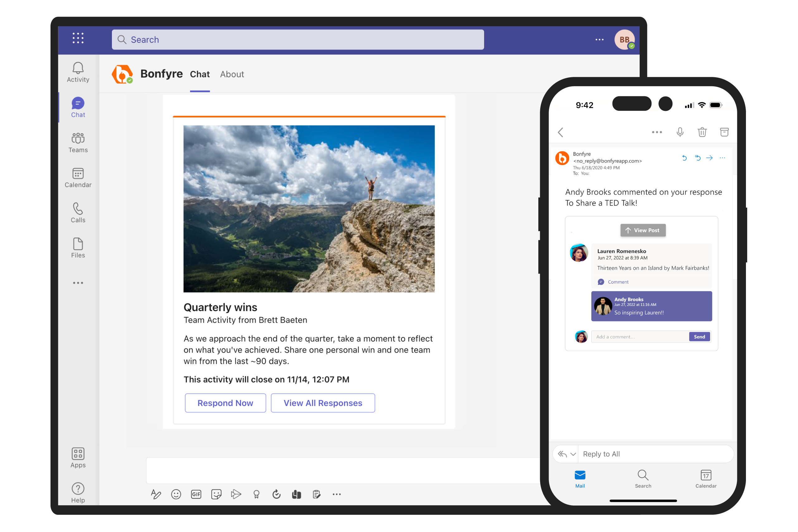Image resolution: width=798 pixels, height=532 pixels.
Task: Open the Format text tool in compose bar
Action: 156,494
